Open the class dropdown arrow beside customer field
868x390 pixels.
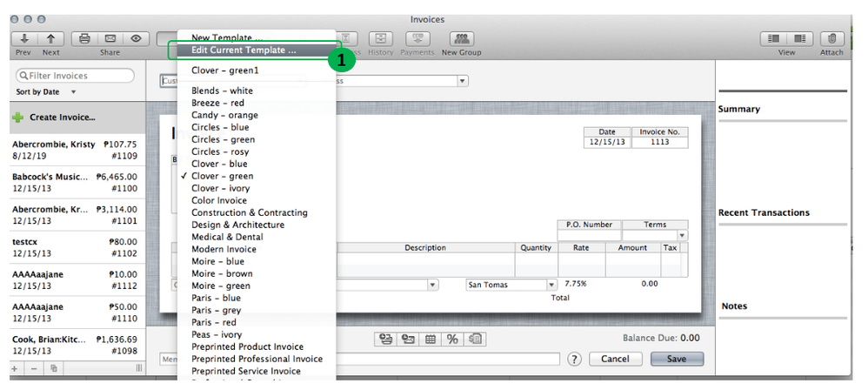462,81
